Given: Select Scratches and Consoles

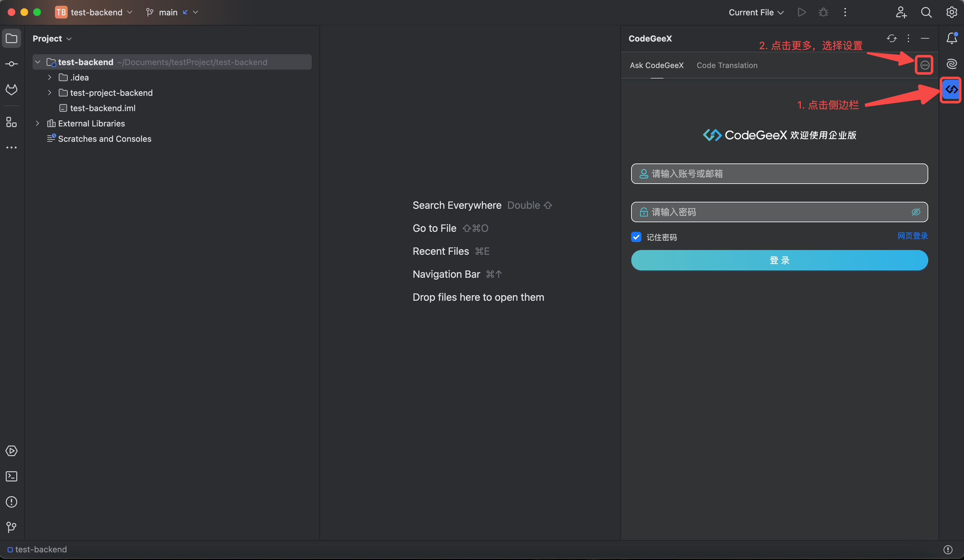Looking at the screenshot, I should pyautogui.click(x=104, y=139).
